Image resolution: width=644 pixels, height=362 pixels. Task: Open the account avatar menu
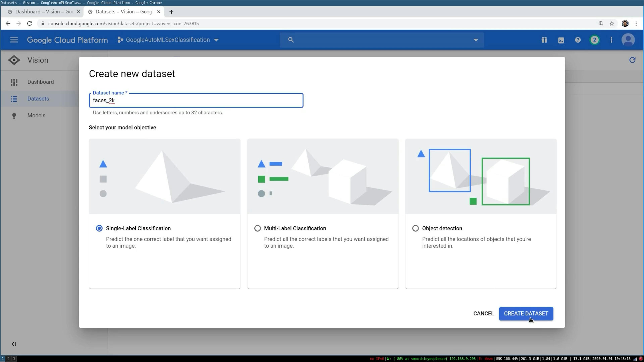(x=628, y=40)
